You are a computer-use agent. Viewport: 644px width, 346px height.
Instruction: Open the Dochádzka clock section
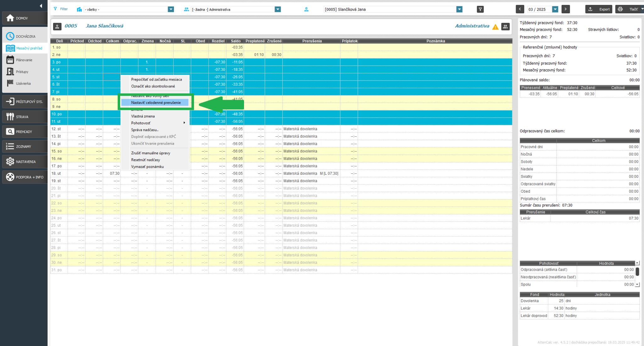coord(10,37)
